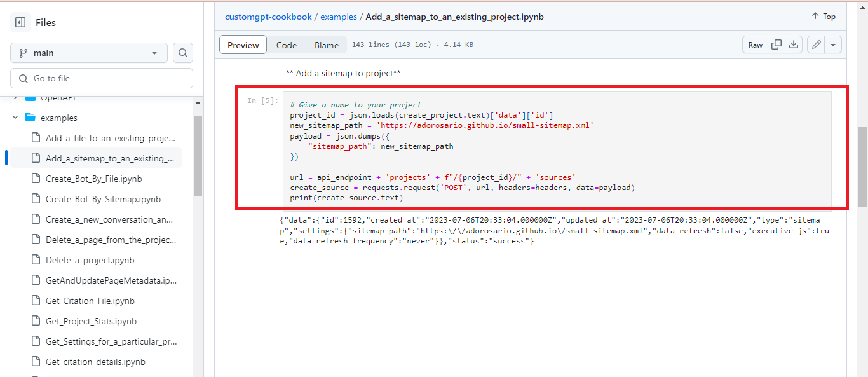Open GetAndUpdatePageMetadata.ip... file
Viewport: 868px width, 377px height.
pyautogui.click(x=111, y=280)
